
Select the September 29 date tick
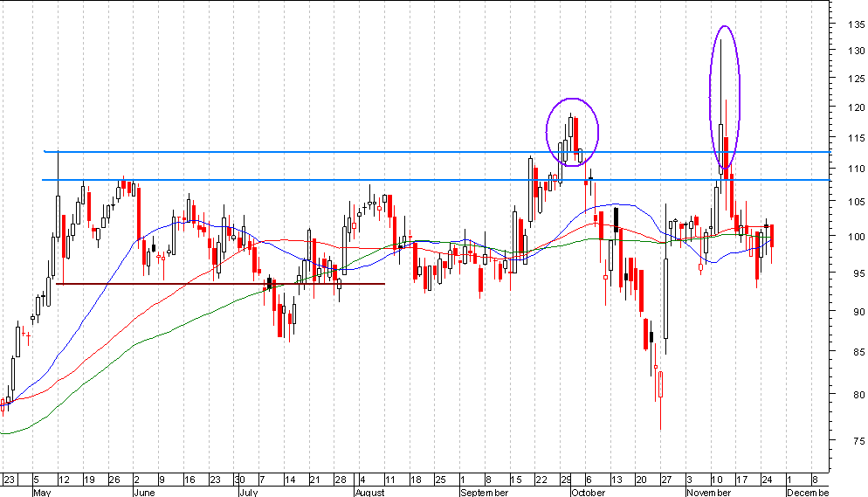pos(566,480)
